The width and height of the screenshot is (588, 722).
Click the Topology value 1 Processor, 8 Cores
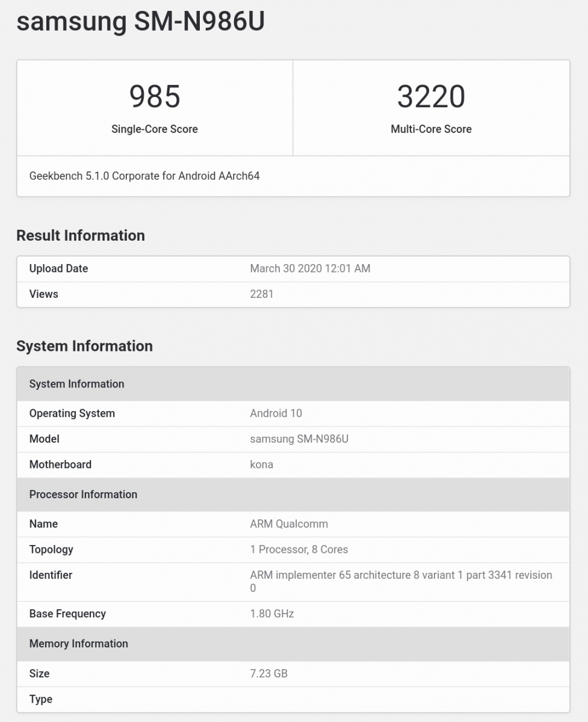(299, 549)
